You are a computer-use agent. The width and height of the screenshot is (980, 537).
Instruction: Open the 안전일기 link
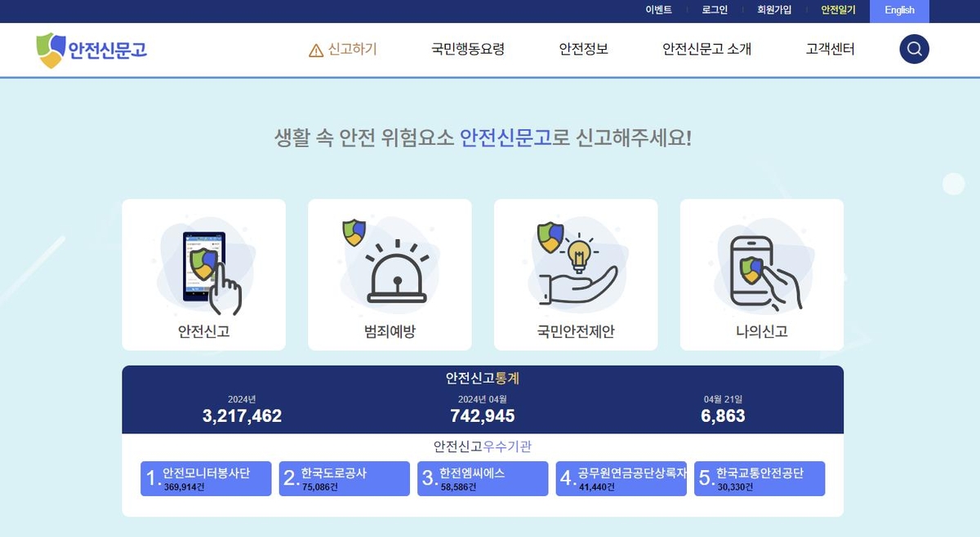[x=838, y=11]
